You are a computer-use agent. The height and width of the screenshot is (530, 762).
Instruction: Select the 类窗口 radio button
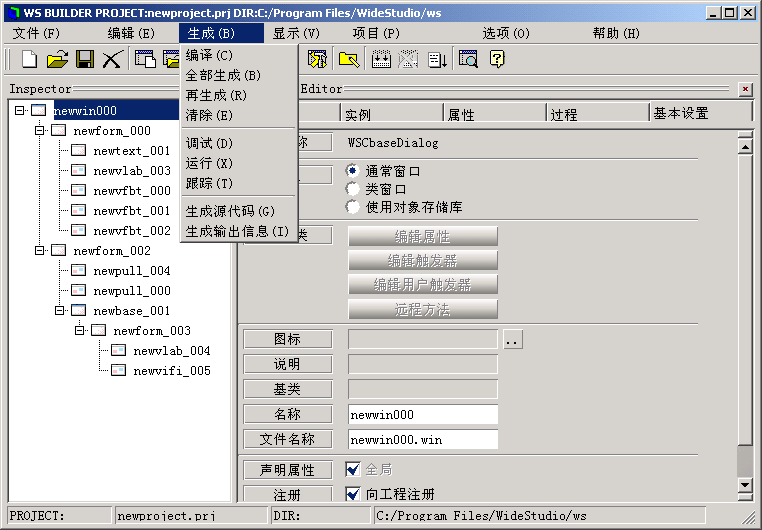pos(352,188)
